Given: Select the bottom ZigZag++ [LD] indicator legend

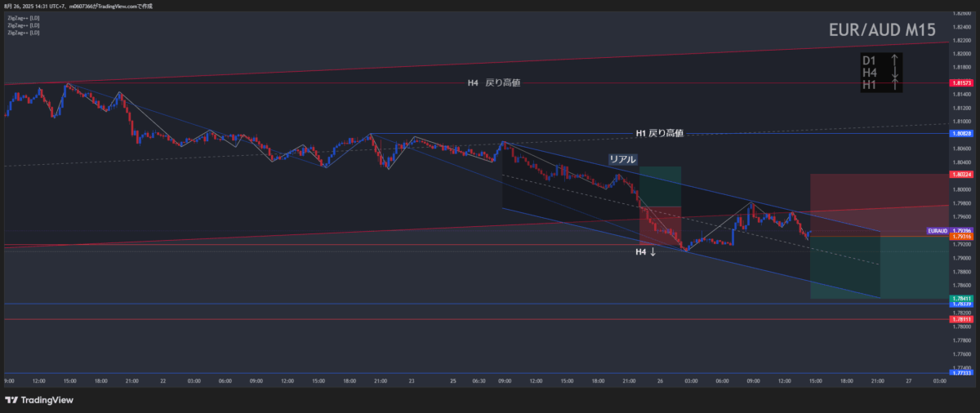Looking at the screenshot, I should click(23, 33).
